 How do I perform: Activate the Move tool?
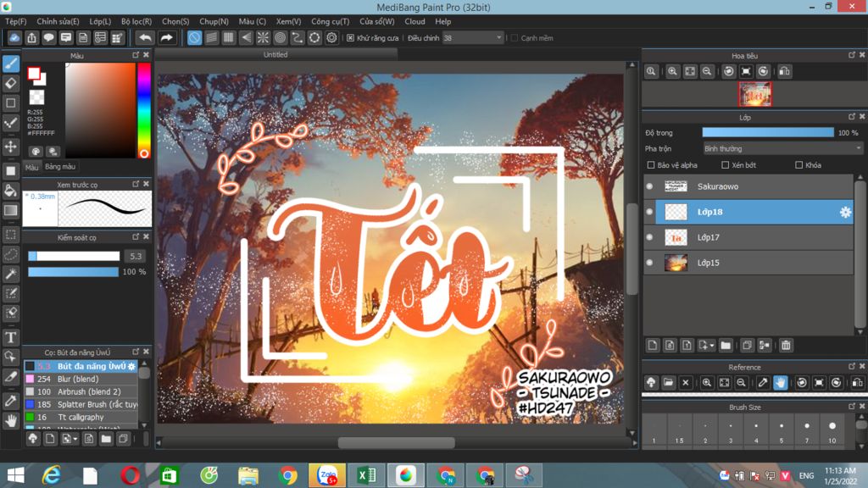pyautogui.click(x=11, y=147)
